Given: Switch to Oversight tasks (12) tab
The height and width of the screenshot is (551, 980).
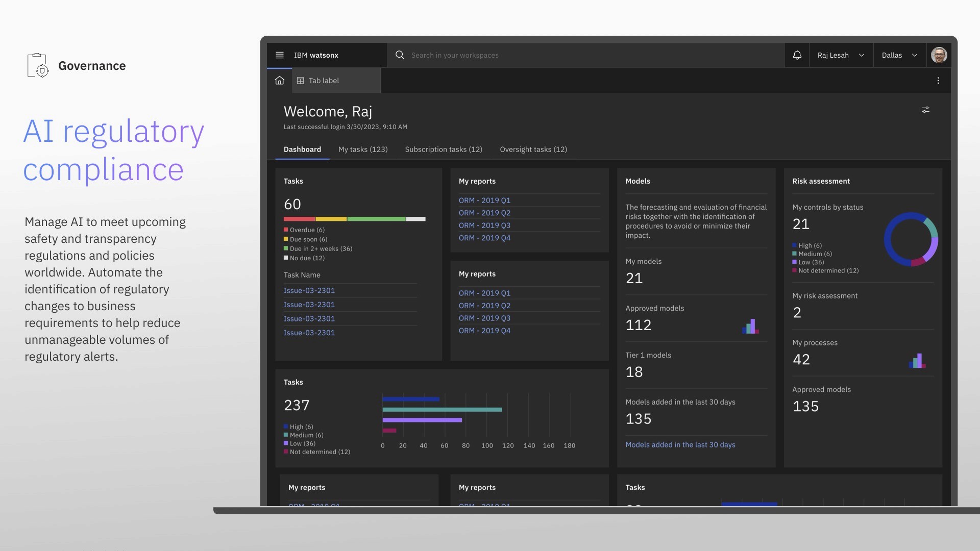Looking at the screenshot, I should [x=533, y=149].
